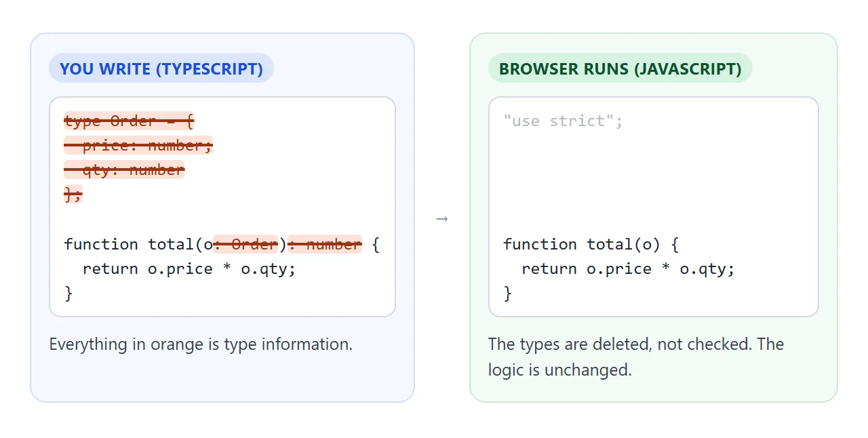Viewport: 868px width, 438px height.
Task: Click the final closing brace in the TypeScript code box
Action: click(68, 293)
